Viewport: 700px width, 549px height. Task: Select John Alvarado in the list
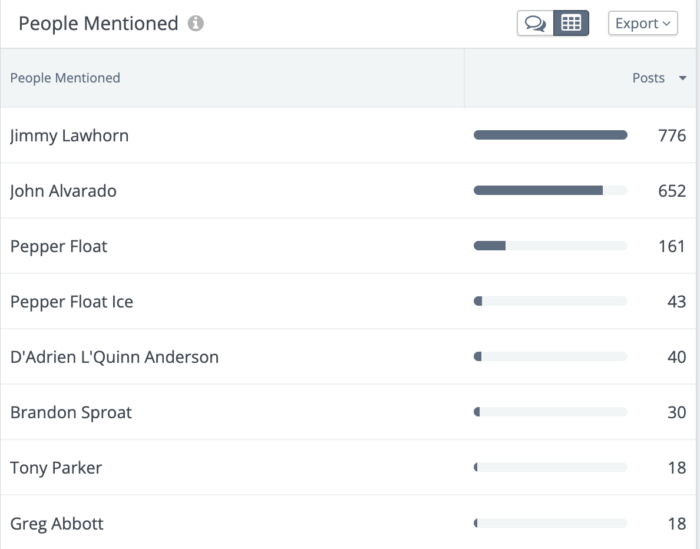coord(63,191)
